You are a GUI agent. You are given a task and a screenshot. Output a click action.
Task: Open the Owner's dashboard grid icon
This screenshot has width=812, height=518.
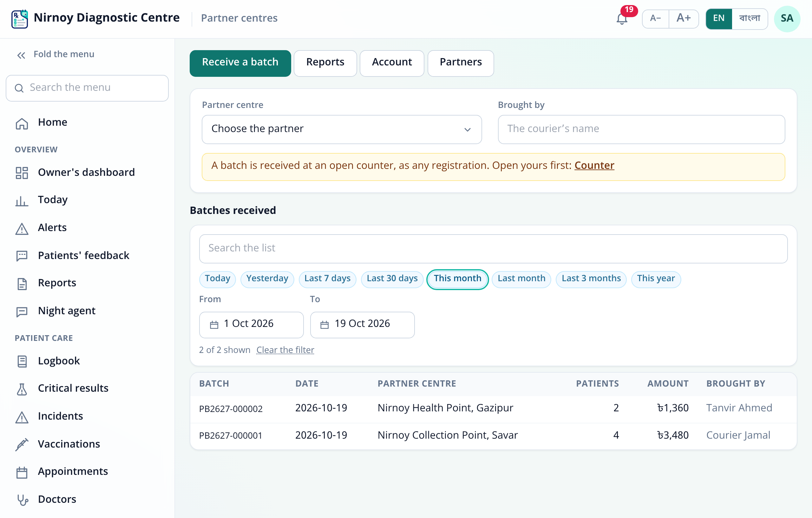[22, 173]
